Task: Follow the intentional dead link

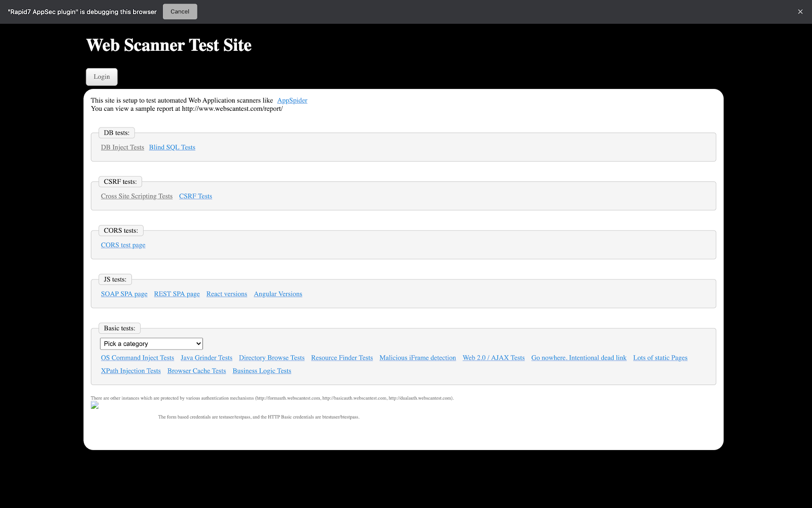Action: [x=579, y=358]
